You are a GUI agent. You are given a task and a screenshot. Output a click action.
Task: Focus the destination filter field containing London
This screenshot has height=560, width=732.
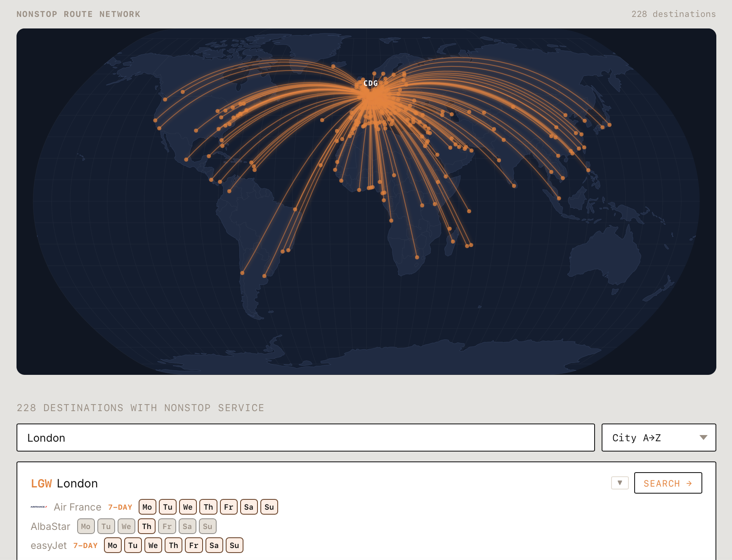point(305,438)
